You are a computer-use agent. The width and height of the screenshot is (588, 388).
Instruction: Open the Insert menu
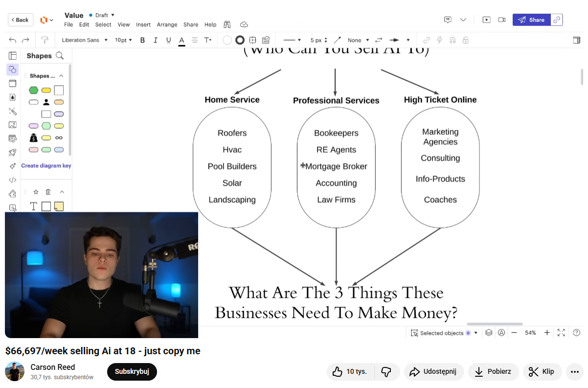143,24
